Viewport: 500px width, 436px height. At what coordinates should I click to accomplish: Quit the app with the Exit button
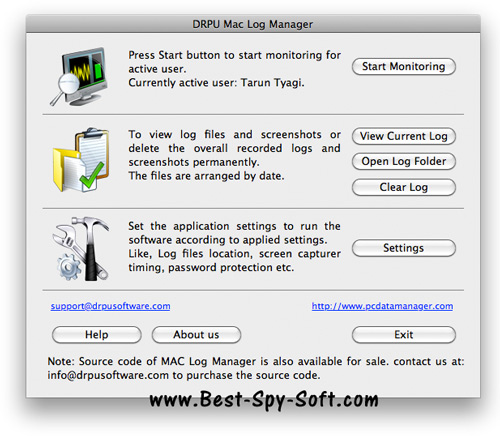pyautogui.click(x=404, y=335)
